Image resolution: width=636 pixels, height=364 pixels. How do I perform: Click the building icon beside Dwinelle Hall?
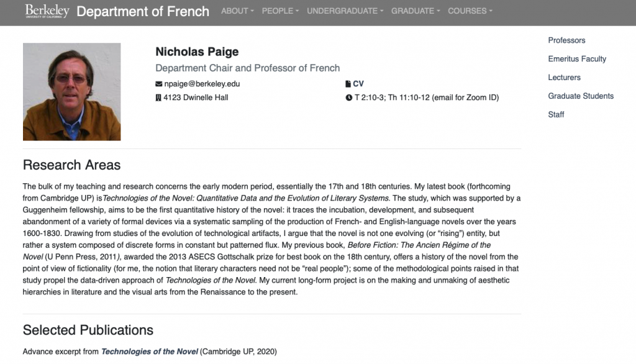click(158, 98)
